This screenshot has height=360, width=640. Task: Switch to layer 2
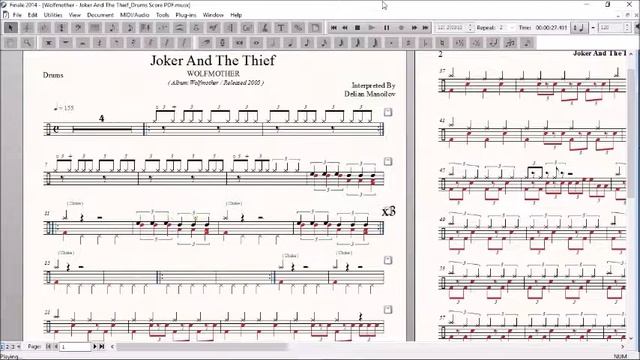click(7, 347)
